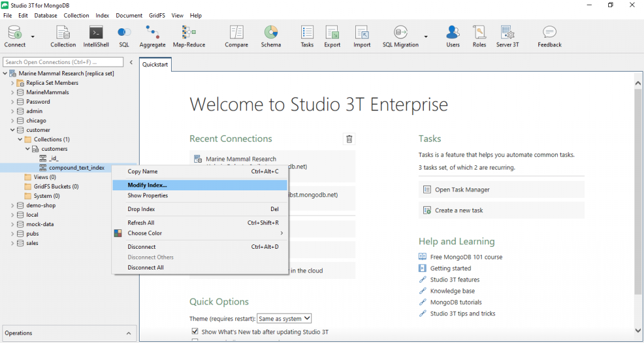Open the Users manager icon
This screenshot has width=644, height=343.
[x=453, y=36]
